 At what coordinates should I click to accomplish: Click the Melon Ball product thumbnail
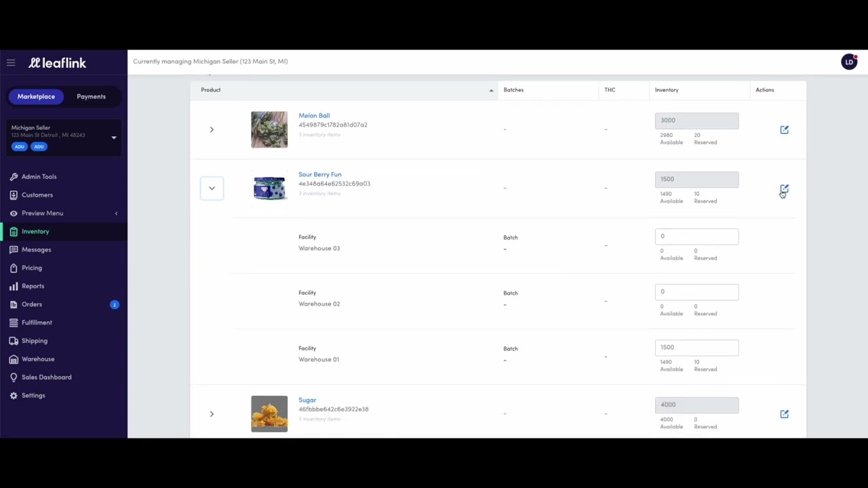[269, 129]
